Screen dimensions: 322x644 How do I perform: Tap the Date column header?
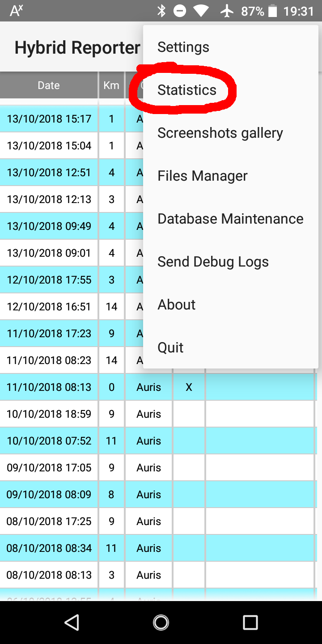[48, 85]
